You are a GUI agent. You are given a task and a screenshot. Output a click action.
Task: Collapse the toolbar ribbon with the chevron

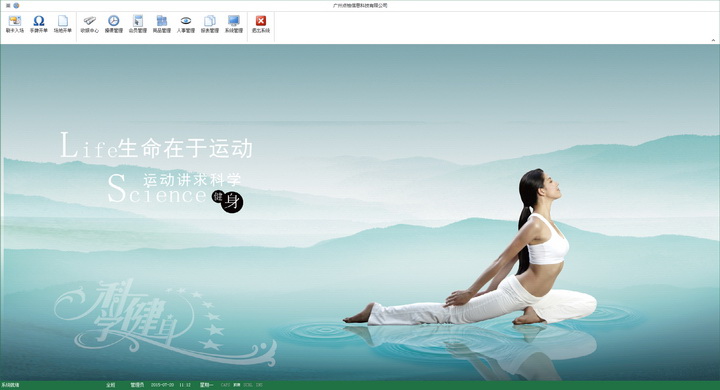tap(713, 40)
